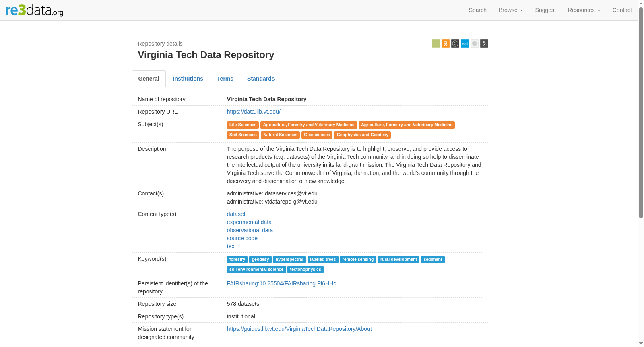644x347 pixels.
Task: Go to re3data.org home via logo
Action: click(35, 10)
